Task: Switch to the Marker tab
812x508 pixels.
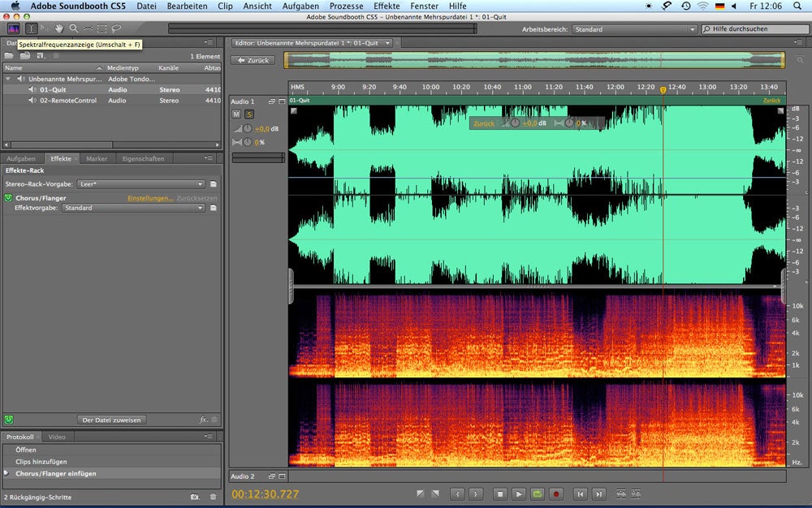Action: (97, 159)
